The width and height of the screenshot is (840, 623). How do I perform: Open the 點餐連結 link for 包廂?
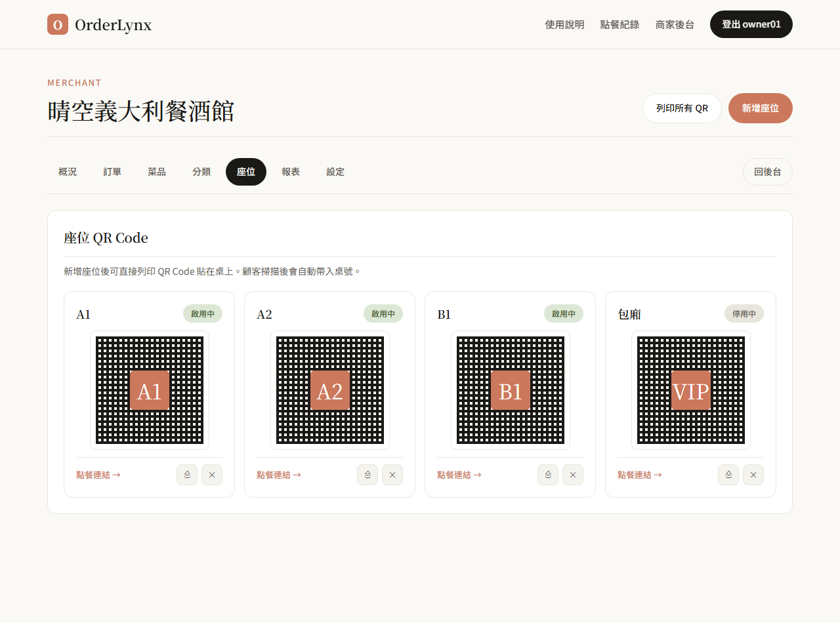click(640, 475)
